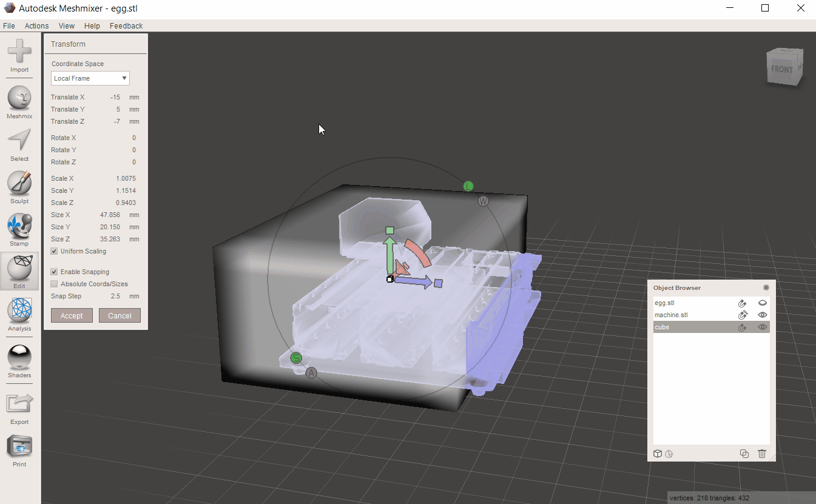Image resolution: width=816 pixels, height=504 pixels.
Task: Click the Translate Z value field
Action: 116,122
